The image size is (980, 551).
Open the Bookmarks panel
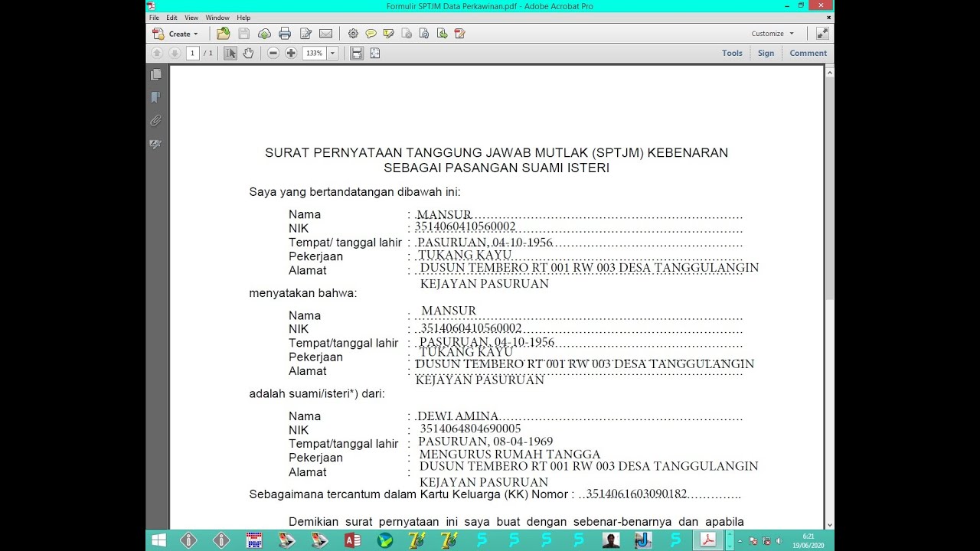click(156, 97)
